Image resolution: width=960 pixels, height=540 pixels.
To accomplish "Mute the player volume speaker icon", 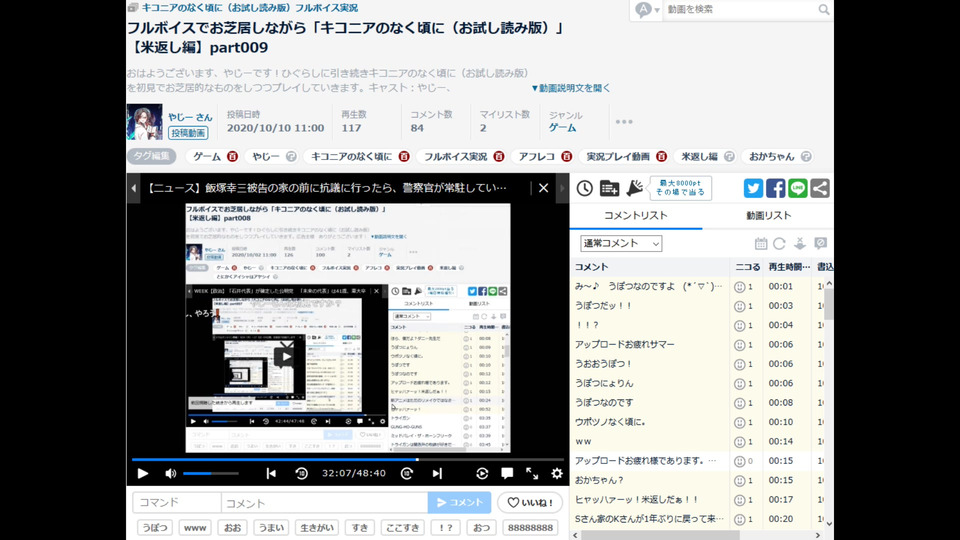I will coord(170,473).
